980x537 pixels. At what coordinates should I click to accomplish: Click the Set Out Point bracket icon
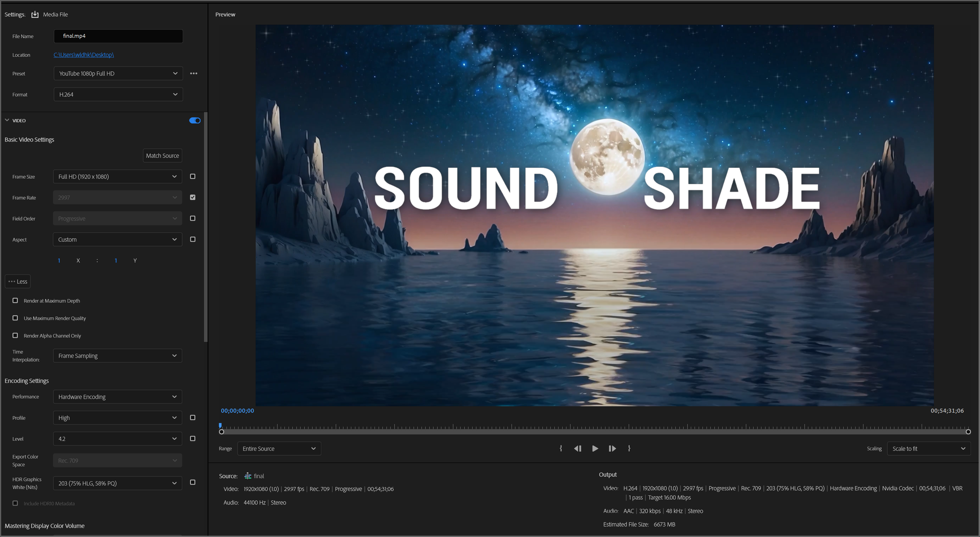click(x=629, y=449)
